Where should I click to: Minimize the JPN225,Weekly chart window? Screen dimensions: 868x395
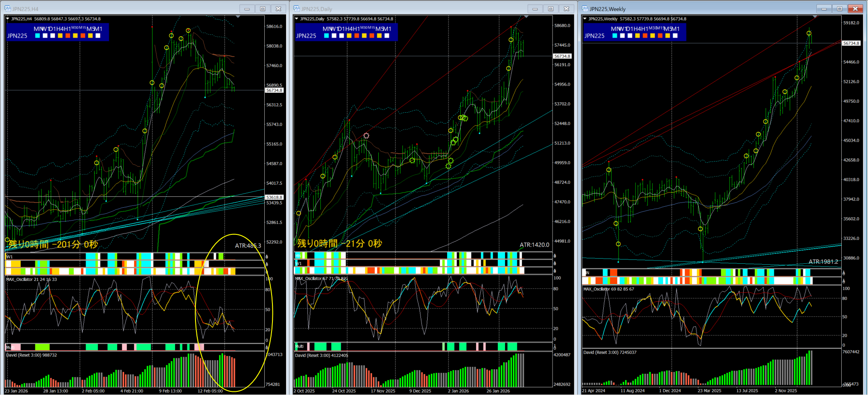824,9
